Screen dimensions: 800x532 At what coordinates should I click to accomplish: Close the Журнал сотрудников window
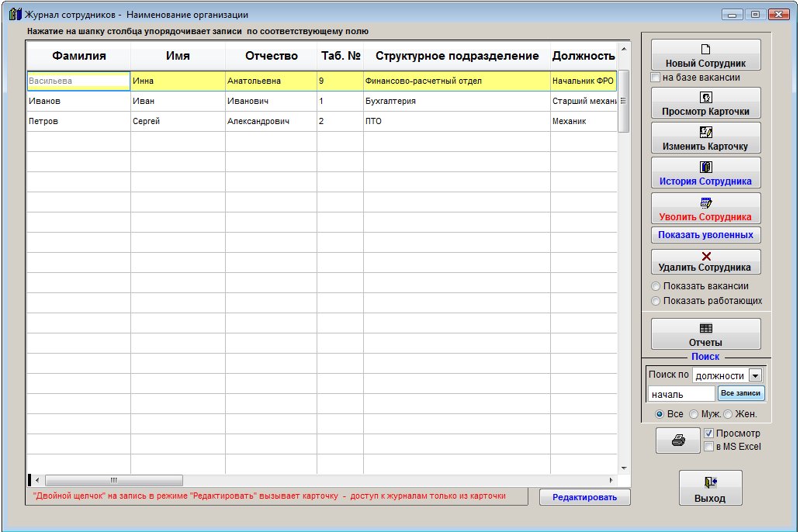(x=778, y=15)
